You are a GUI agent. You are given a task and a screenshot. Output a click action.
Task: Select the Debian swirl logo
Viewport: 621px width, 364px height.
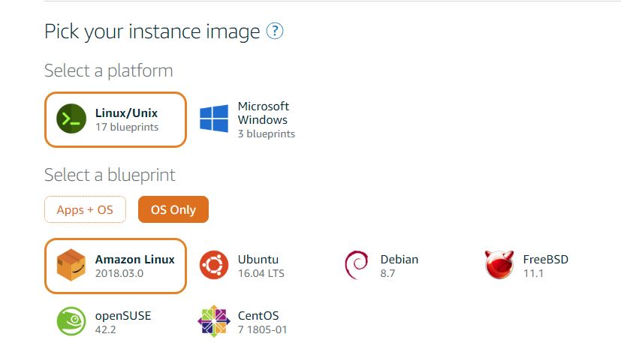(x=357, y=265)
